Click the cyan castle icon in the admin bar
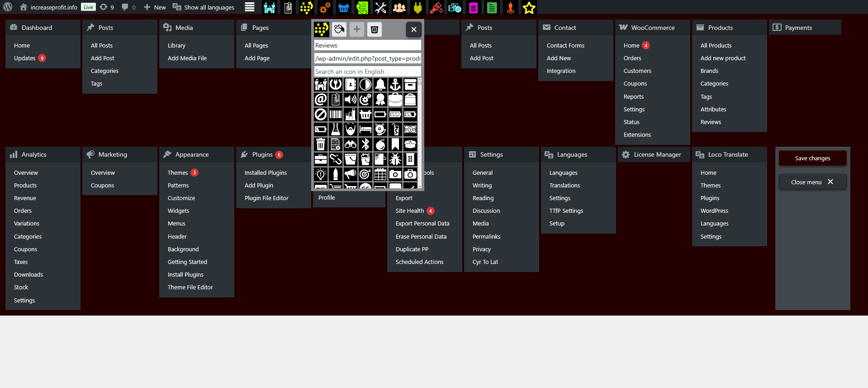 pyautogui.click(x=270, y=7)
